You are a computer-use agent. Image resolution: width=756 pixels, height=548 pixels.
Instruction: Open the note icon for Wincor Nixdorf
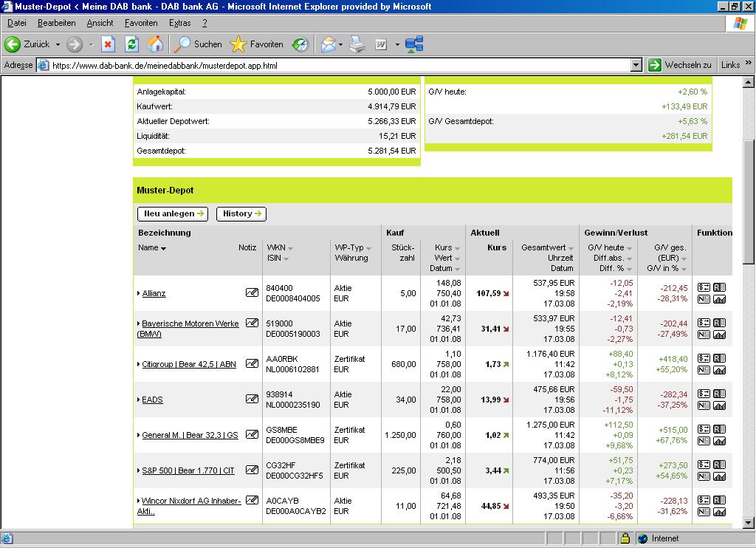(252, 501)
